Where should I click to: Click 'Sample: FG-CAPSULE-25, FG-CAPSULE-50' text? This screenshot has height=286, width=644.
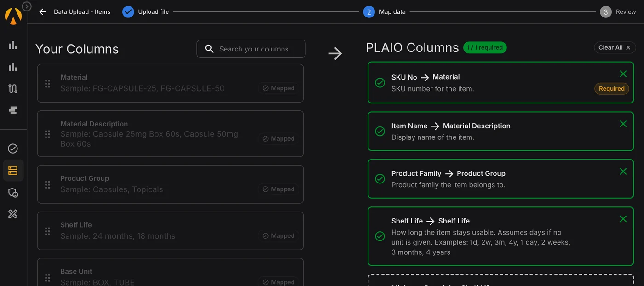click(143, 88)
